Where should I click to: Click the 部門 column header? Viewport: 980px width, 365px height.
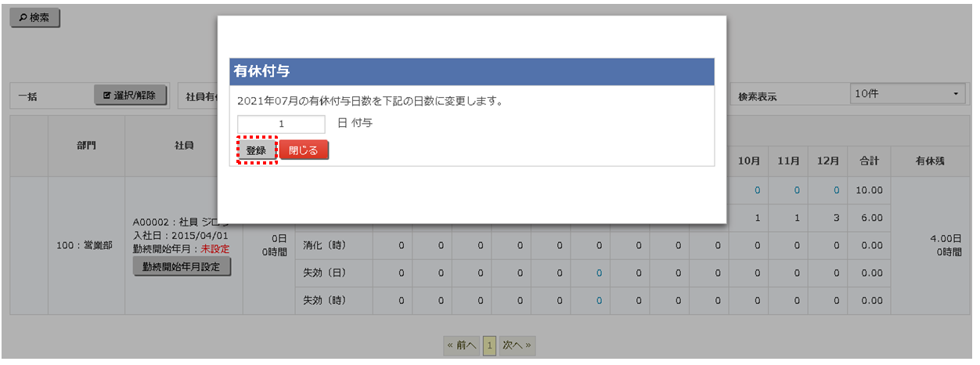pyautogui.click(x=86, y=146)
